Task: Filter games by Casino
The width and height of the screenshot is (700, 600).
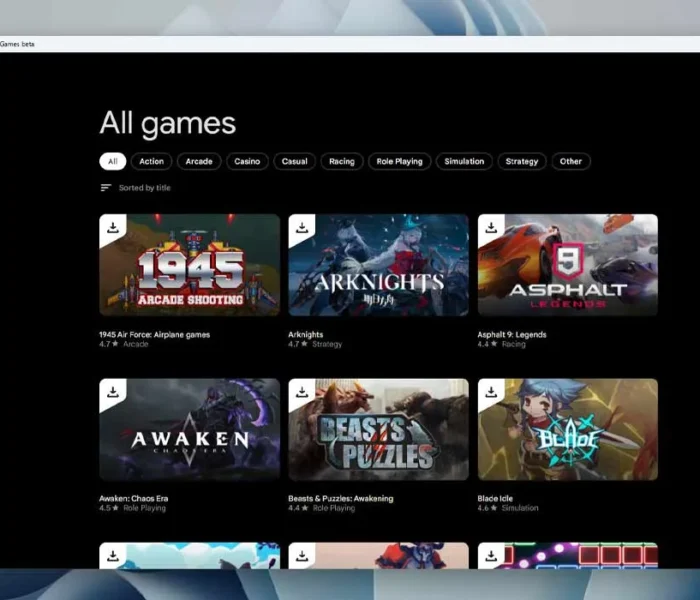Action: [x=247, y=161]
